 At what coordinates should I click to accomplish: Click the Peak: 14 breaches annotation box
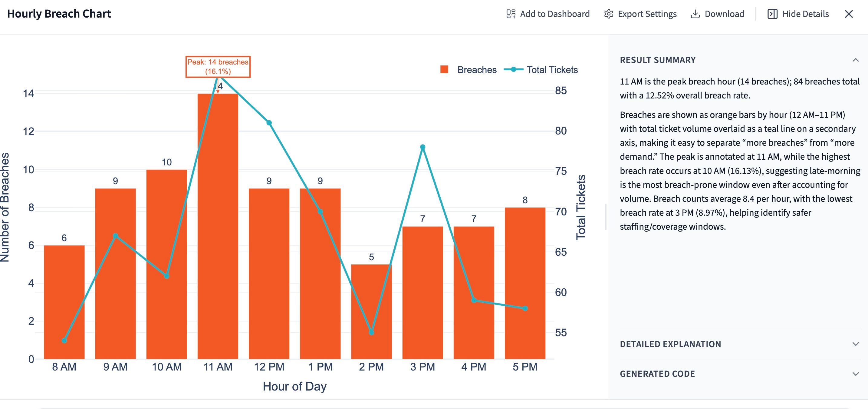[218, 66]
